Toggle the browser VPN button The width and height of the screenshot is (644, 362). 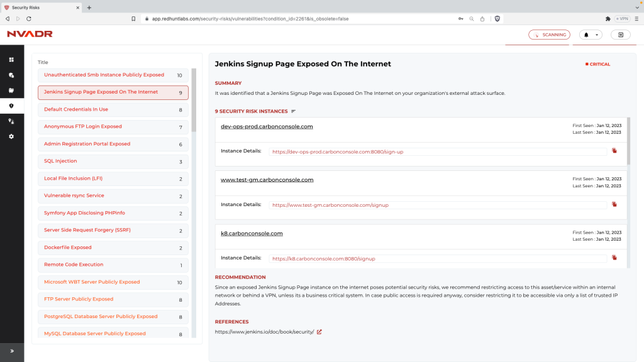(622, 19)
